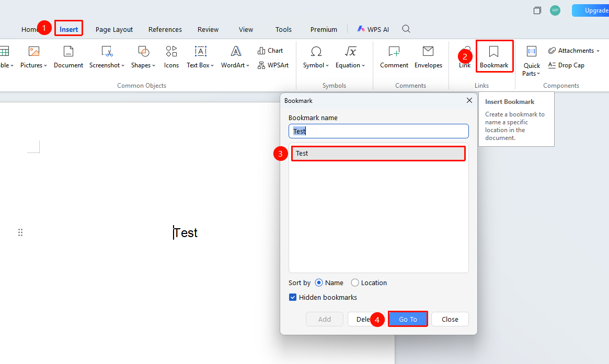Screen dimensions: 609x364
Task: Open the Pictures insert tool
Action: (x=33, y=57)
